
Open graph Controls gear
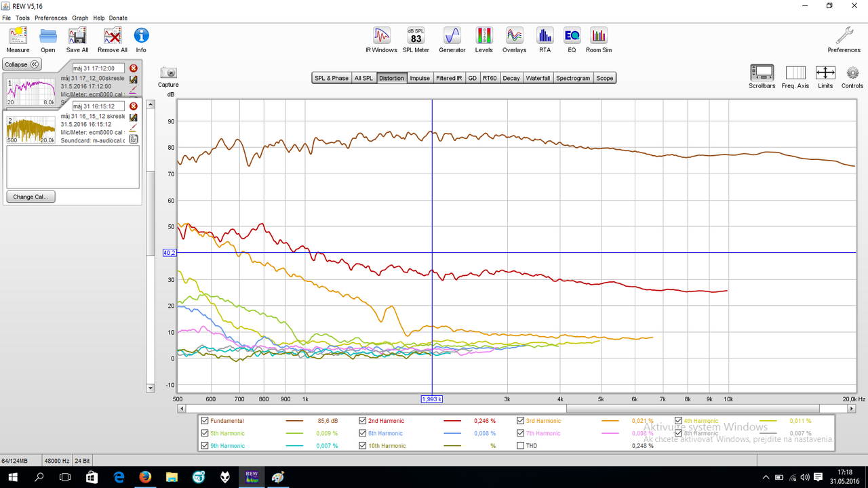pos(852,77)
